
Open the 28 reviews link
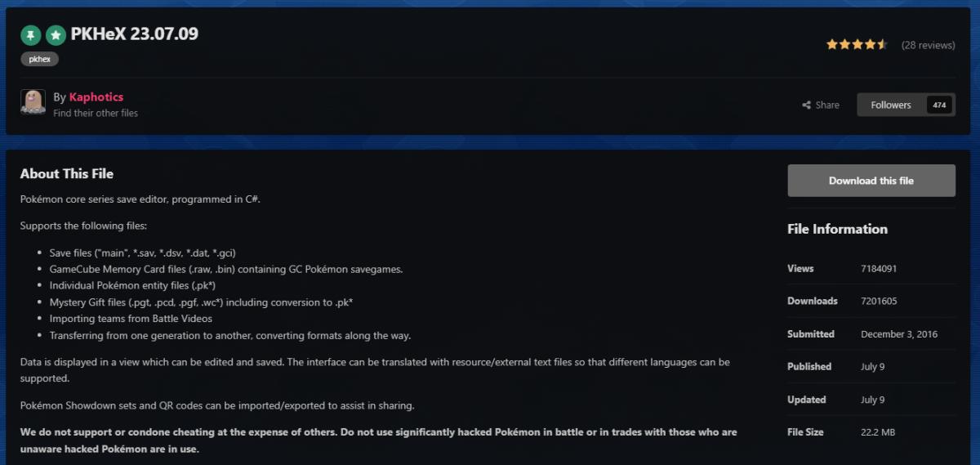pyautogui.click(x=928, y=45)
